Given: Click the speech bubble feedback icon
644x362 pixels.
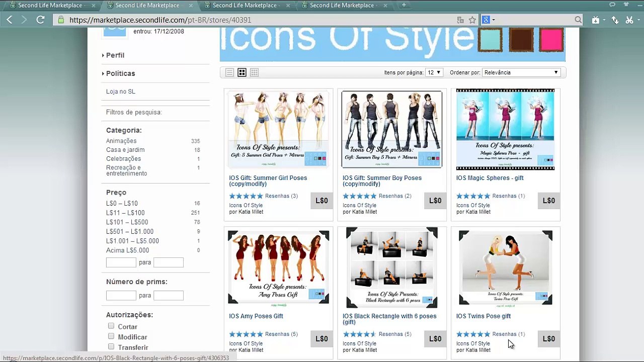Looking at the screenshot, I should pyautogui.click(x=612, y=5).
